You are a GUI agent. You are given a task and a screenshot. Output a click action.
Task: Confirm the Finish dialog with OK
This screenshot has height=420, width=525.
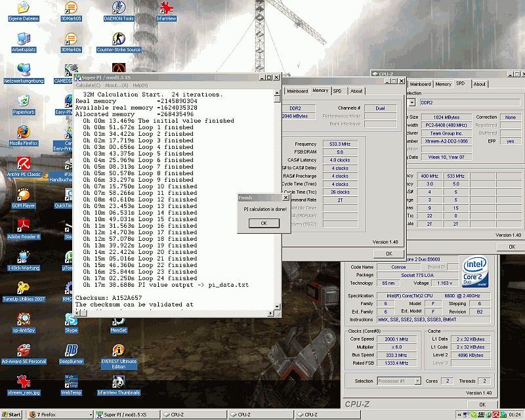point(264,223)
